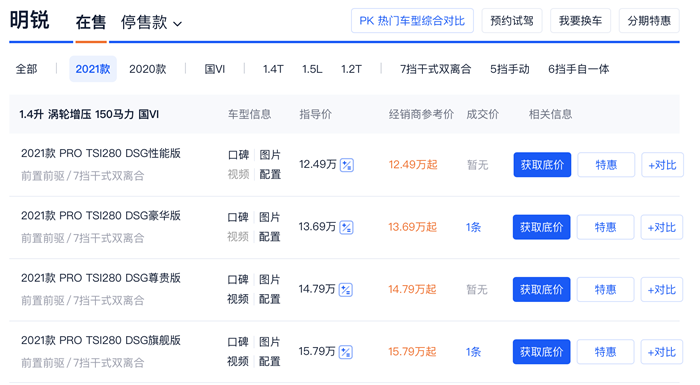Select the 2021款 filter
Screen dimensions: 700x385
coord(93,69)
